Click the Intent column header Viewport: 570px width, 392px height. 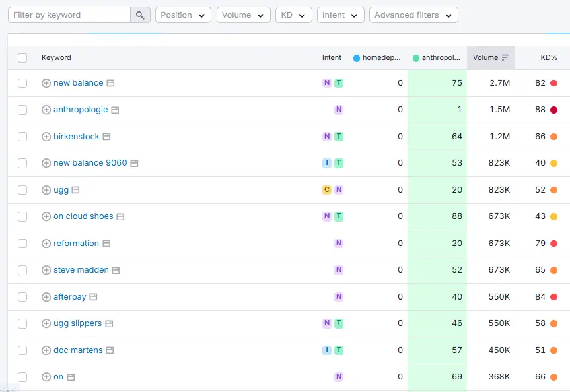coord(332,57)
